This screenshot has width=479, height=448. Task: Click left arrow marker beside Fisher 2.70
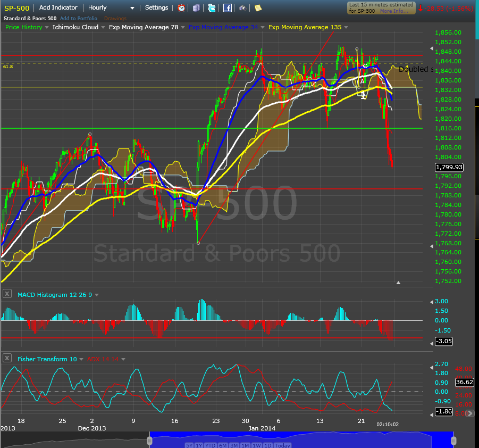coord(432,367)
